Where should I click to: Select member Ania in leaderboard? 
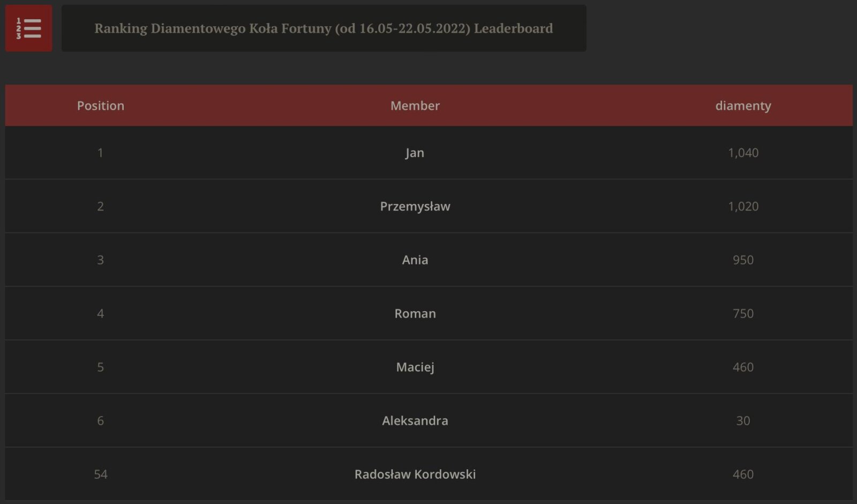tap(415, 260)
